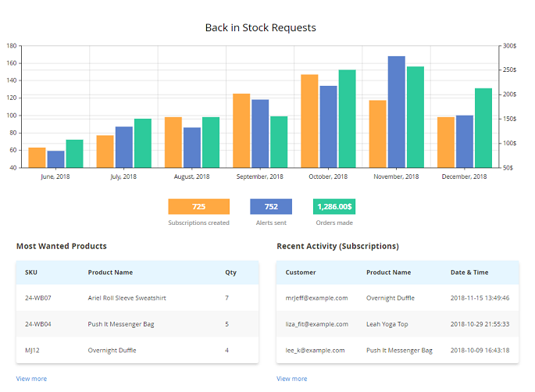
Task: Click the orange September 2018 bar
Action: [x=241, y=130]
